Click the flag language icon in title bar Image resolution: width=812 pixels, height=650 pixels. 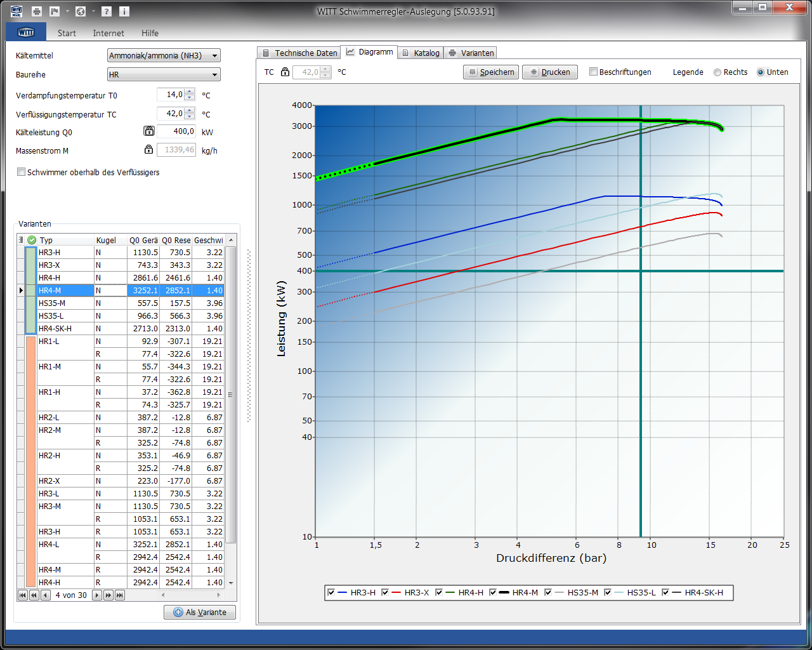55,11
